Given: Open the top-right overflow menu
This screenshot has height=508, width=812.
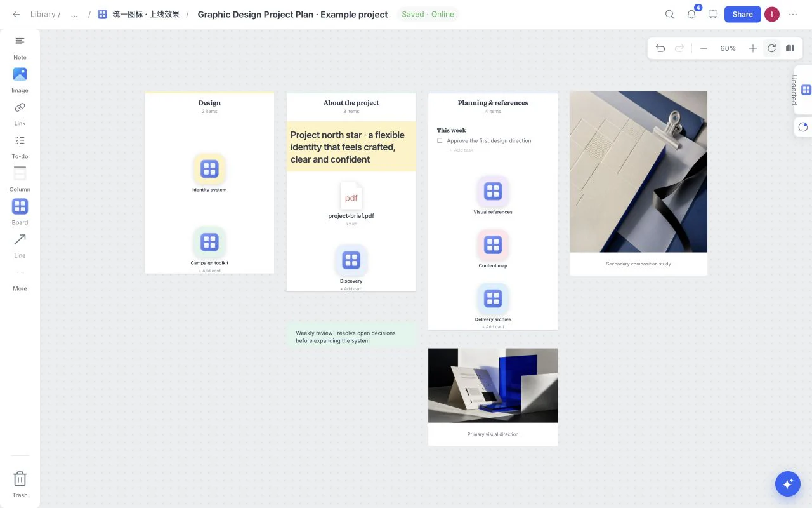Looking at the screenshot, I should pyautogui.click(x=793, y=14).
